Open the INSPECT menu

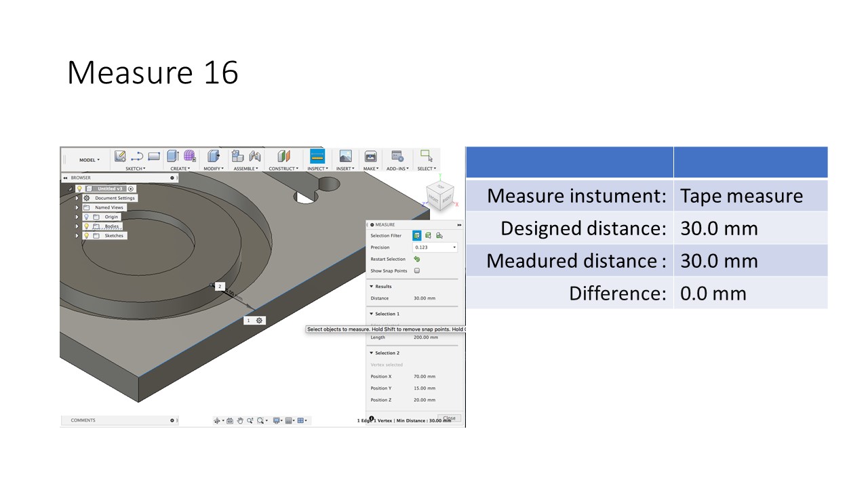(x=317, y=169)
